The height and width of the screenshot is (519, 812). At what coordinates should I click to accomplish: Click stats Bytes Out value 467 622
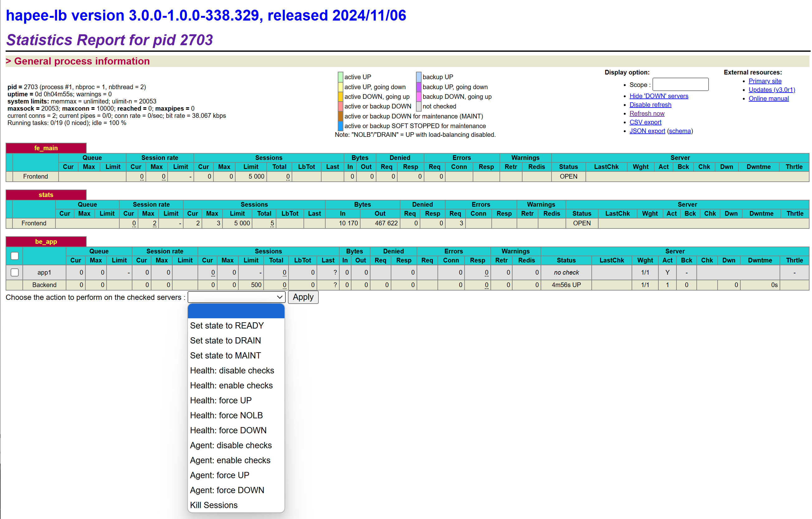380,223
